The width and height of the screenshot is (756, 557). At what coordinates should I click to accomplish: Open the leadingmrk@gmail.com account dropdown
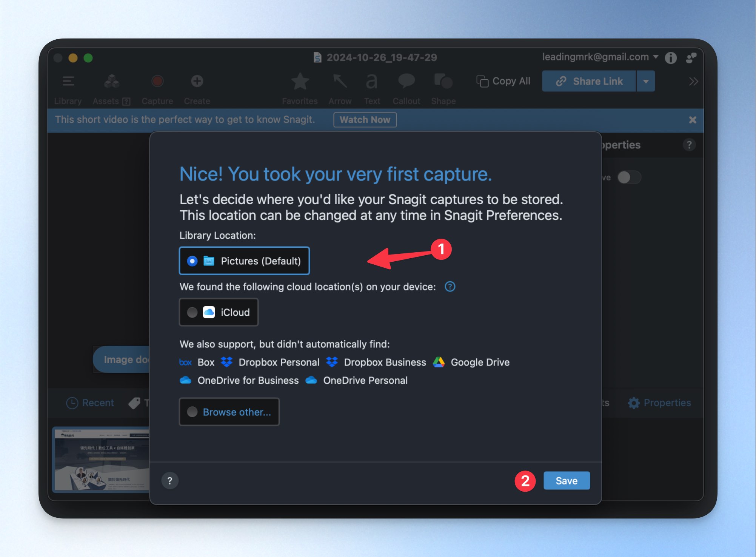(x=600, y=57)
